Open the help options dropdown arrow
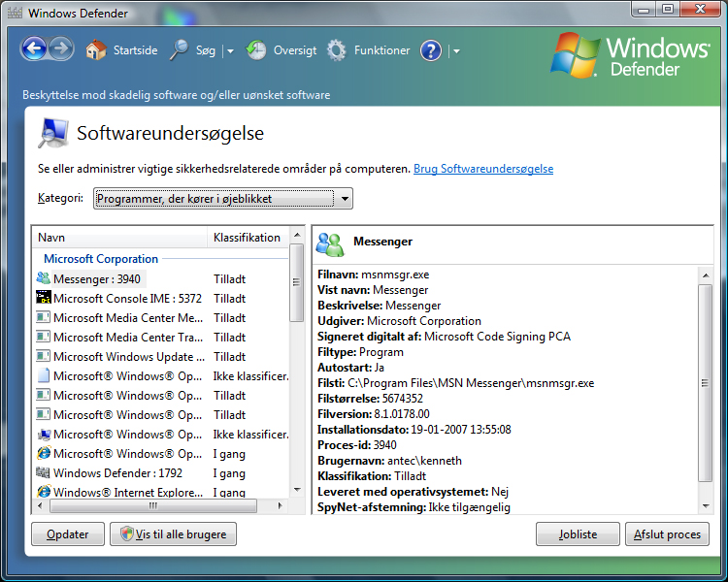This screenshot has height=582, width=728. [x=456, y=51]
